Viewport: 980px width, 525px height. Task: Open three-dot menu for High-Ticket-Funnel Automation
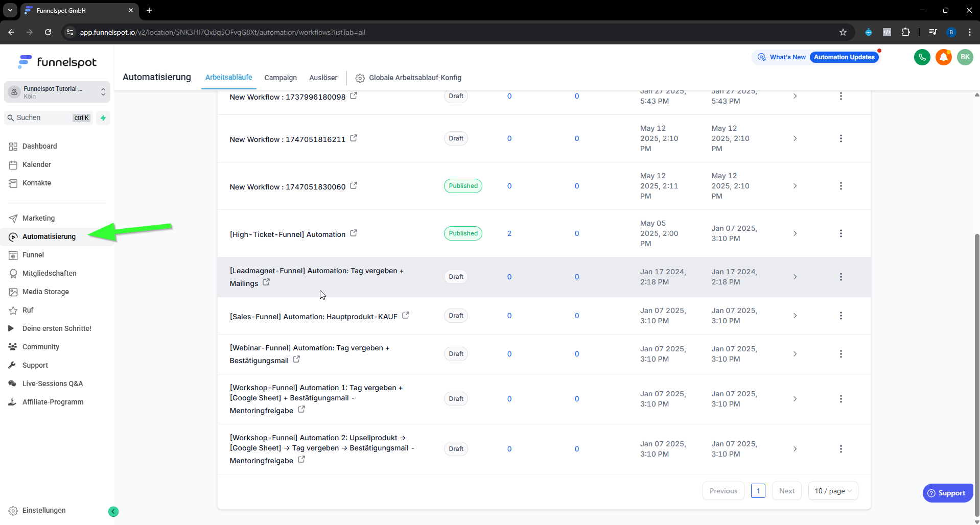tap(841, 233)
